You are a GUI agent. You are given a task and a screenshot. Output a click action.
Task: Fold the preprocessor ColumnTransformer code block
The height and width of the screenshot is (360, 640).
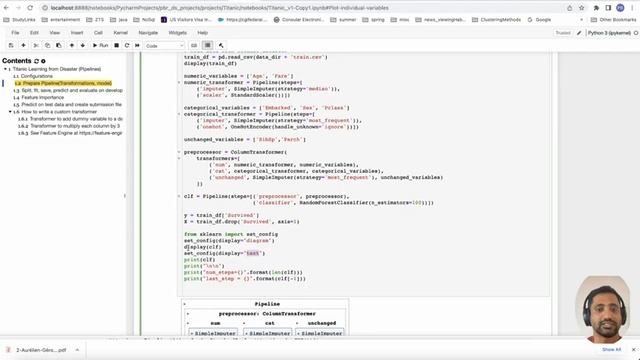(179, 152)
